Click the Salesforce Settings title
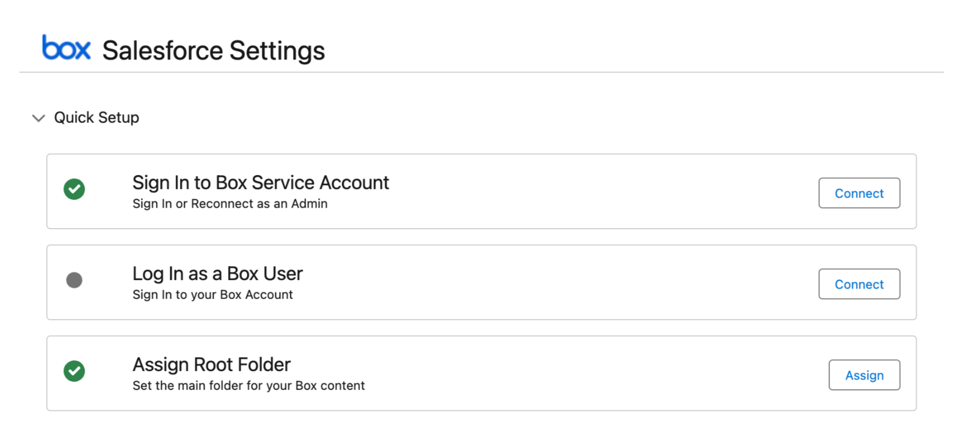This screenshot has width=980, height=424. [213, 50]
